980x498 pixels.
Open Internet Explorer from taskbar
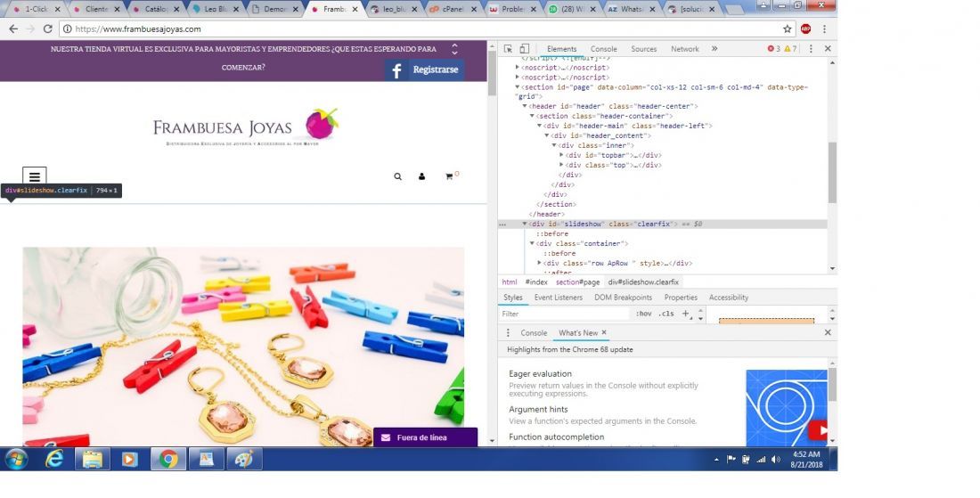55,460
